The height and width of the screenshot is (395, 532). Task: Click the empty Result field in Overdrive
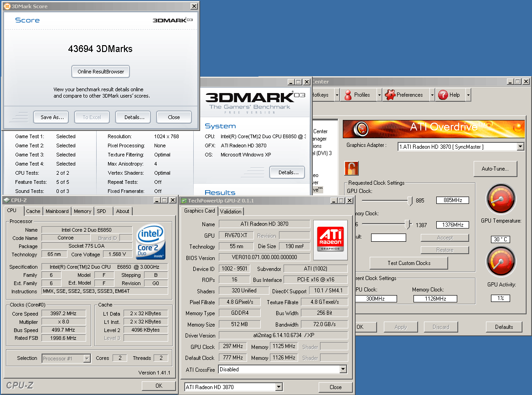click(x=388, y=238)
